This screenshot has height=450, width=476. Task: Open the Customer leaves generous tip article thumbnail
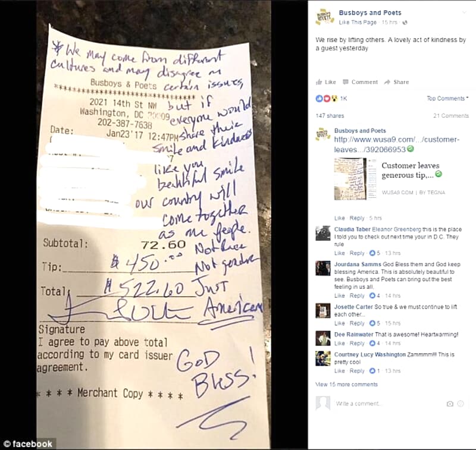355,179
